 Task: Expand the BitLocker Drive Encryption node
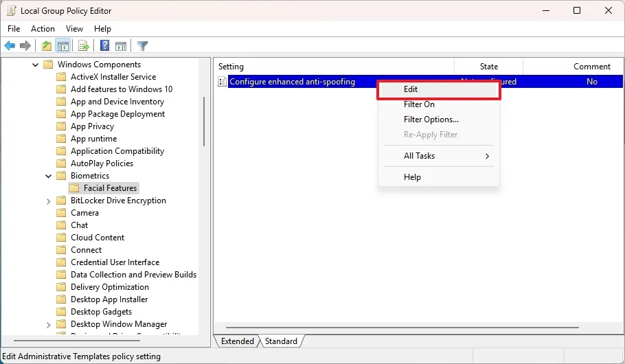48,201
